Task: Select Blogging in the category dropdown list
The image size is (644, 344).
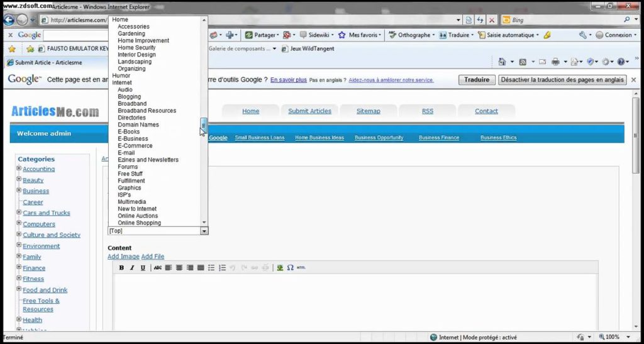Action: 130,97
